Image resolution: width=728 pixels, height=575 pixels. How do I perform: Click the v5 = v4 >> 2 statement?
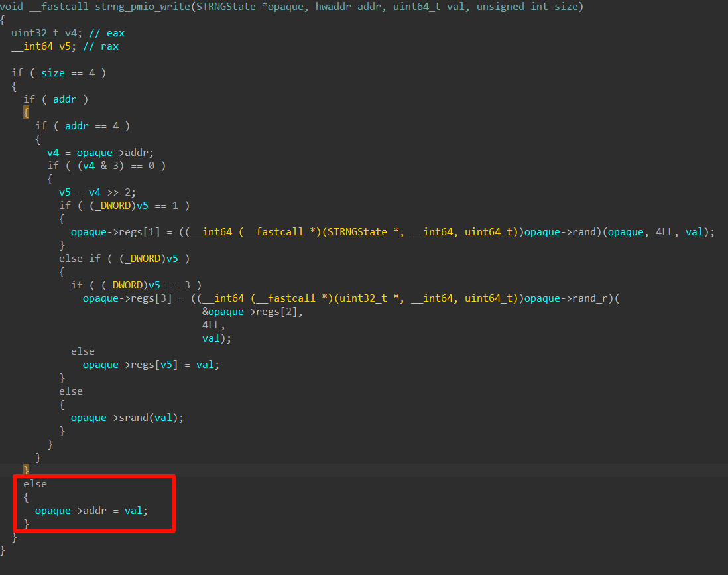click(x=97, y=192)
